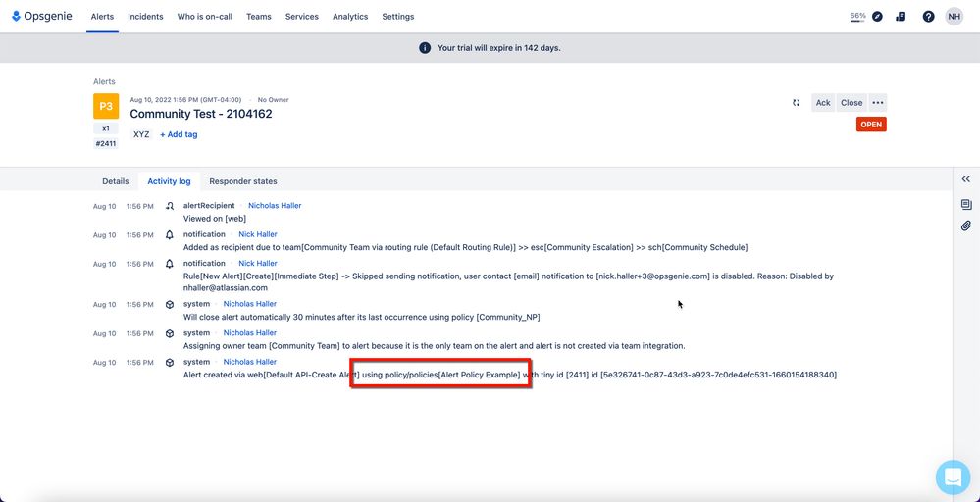Click the OPEN status badge
This screenshot has height=502, width=980.
[x=871, y=125]
